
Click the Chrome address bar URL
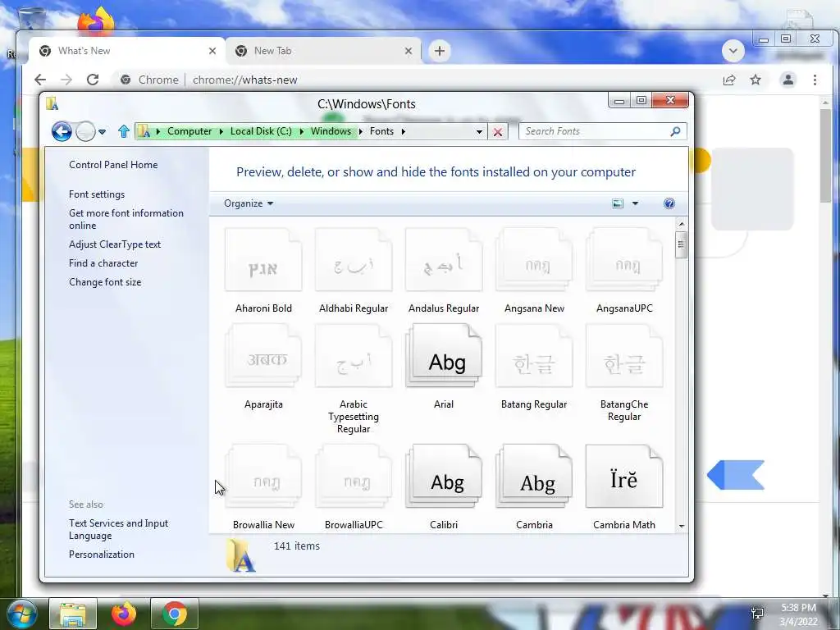tap(244, 80)
